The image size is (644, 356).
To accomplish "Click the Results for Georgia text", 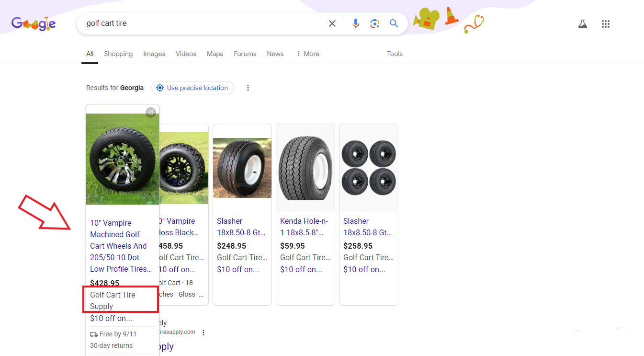I will click(x=115, y=88).
